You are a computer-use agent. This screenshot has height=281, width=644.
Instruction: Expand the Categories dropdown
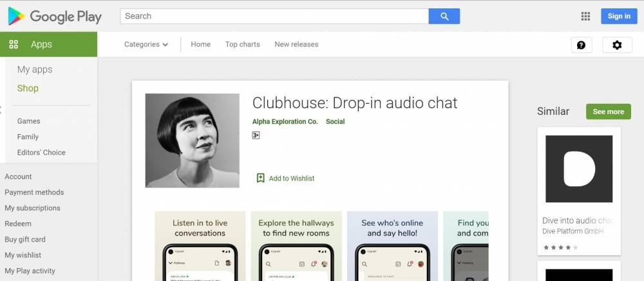pos(146,44)
